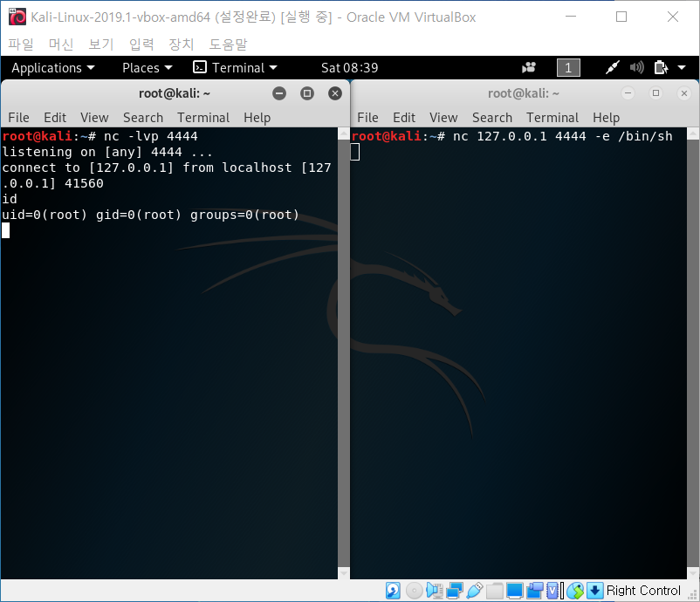Open Help menu in right terminal

607,118
